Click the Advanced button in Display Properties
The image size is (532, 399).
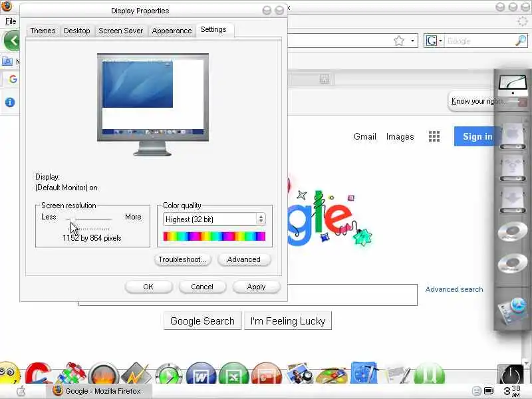pos(244,259)
